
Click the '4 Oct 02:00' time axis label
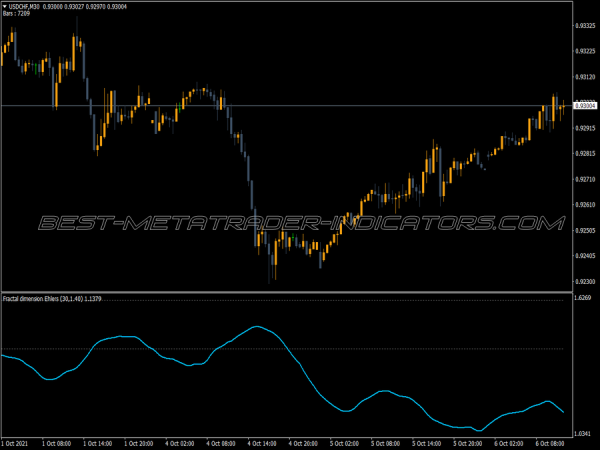click(x=179, y=443)
